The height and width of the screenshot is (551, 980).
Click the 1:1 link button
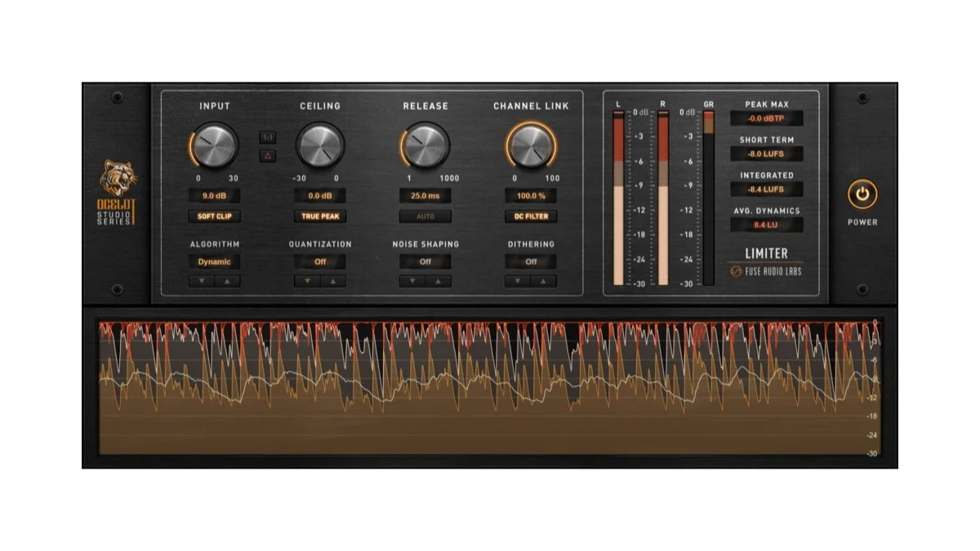pyautogui.click(x=268, y=138)
